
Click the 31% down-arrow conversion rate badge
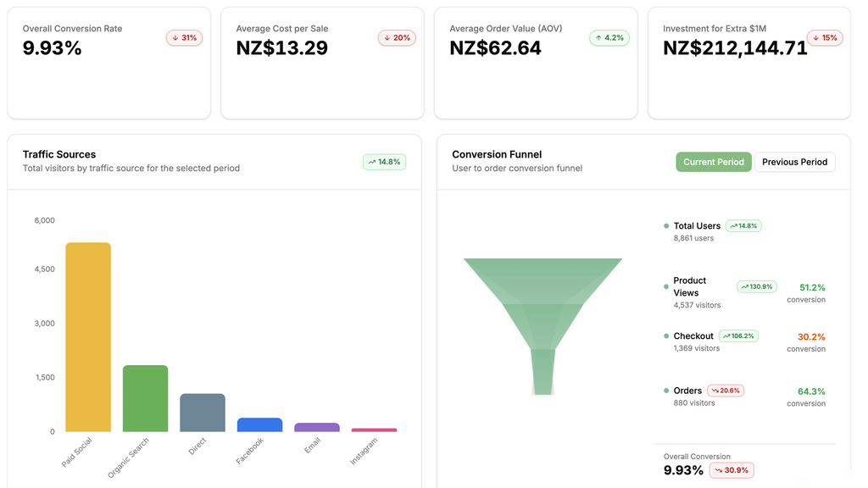coord(184,38)
